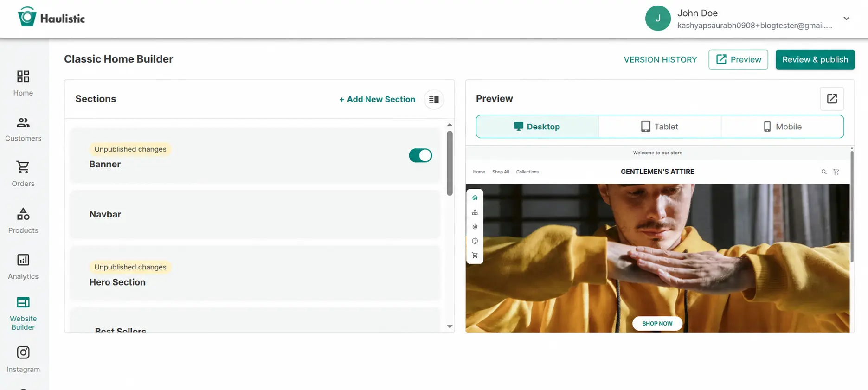The image size is (868, 390).
Task: Open Orders in the sidebar
Action: click(x=23, y=174)
